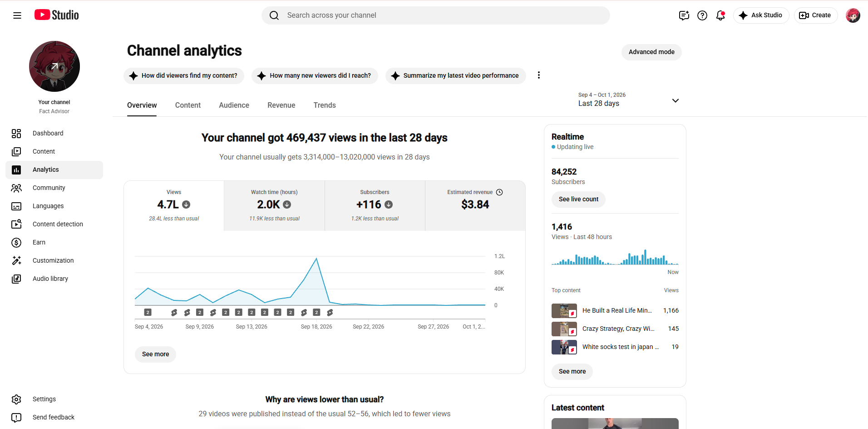Open the Help question mark icon

(702, 15)
